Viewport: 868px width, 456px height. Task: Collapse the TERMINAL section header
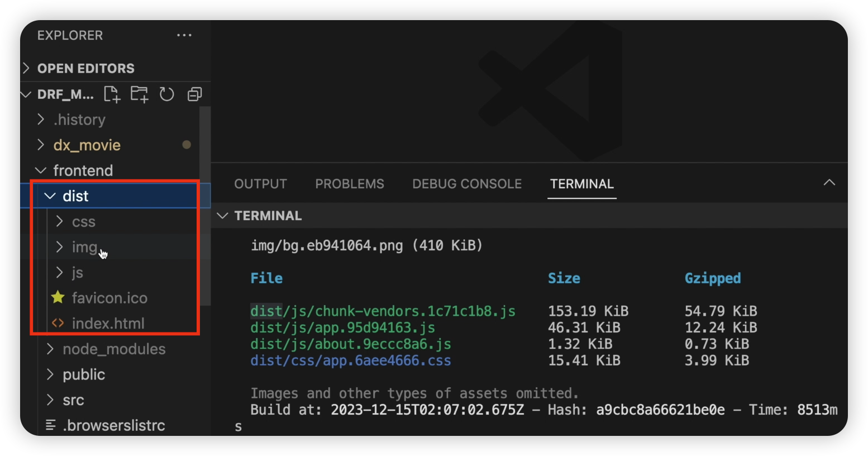click(268, 216)
